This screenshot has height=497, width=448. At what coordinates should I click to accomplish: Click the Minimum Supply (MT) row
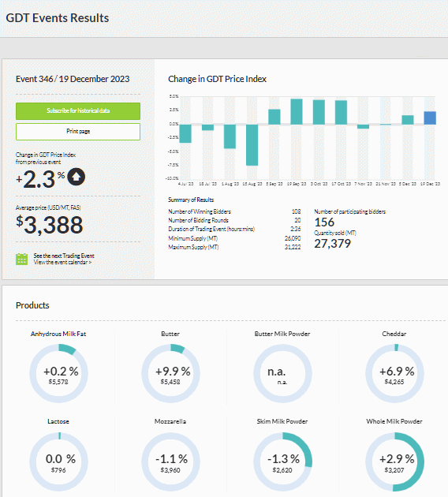tap(234, 238)
